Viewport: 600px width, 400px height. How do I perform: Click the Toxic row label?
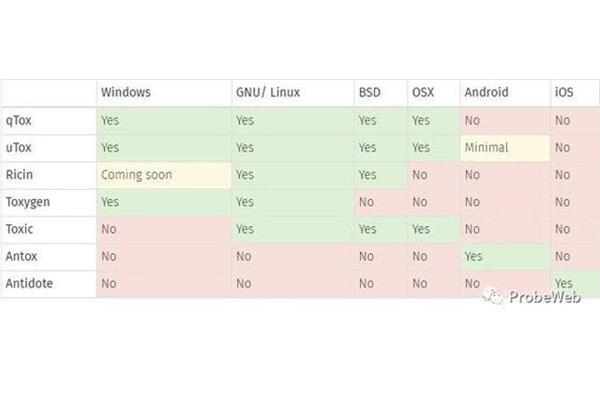coord(19,229)
